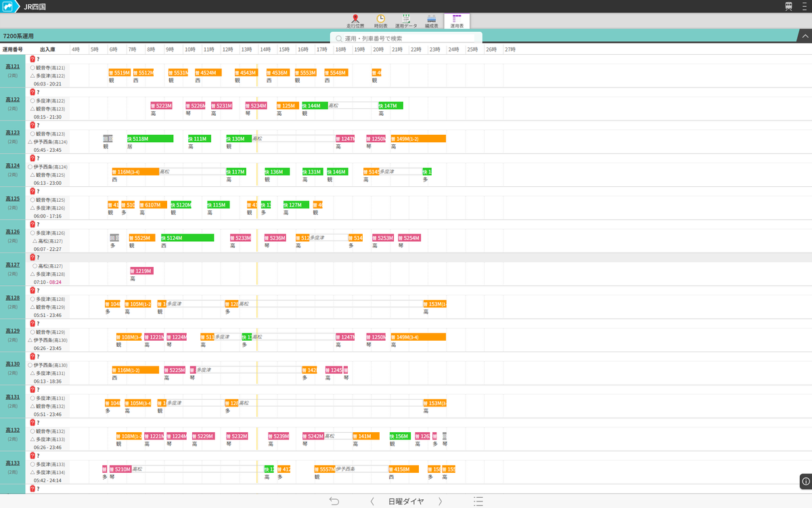Click the 運用・列車番号で検索 search field
Image resolution: width=812 pixels, height=508 pixels.
[406, 39]
